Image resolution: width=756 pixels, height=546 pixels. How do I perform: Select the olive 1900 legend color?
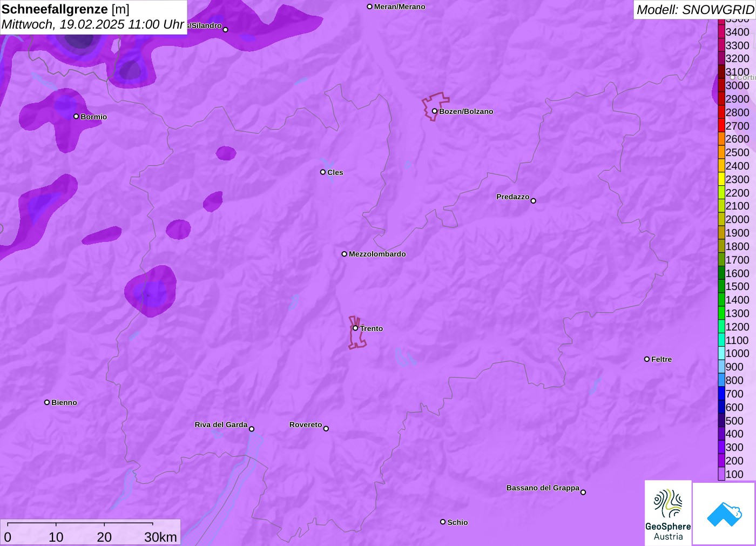pyautogui.click(x=721, y=233)
